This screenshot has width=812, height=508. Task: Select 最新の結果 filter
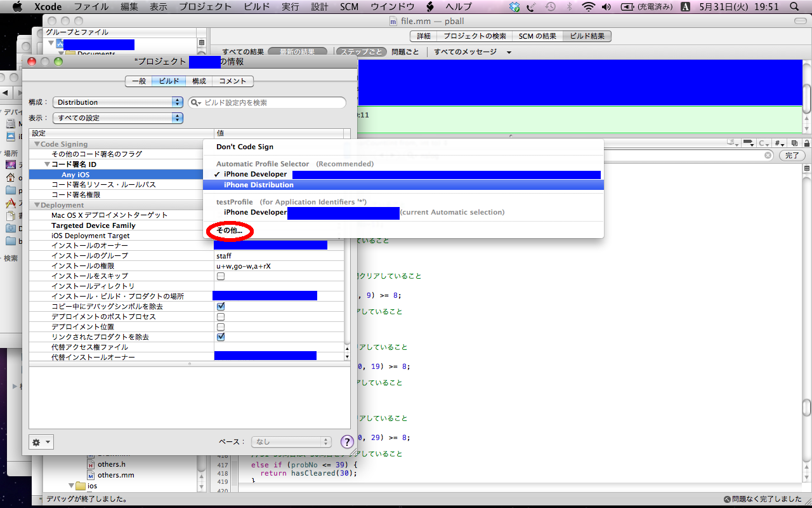point(298,52)
